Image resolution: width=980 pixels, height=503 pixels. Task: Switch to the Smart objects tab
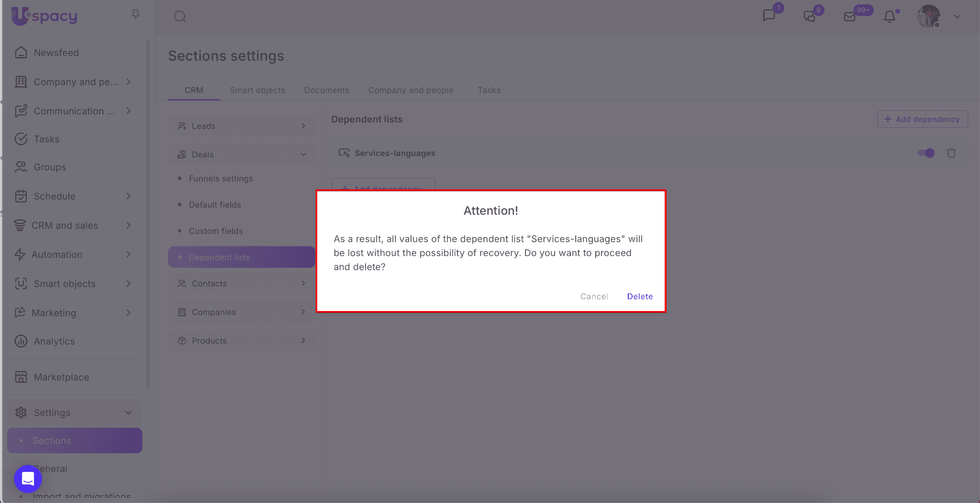coord(257,90)
